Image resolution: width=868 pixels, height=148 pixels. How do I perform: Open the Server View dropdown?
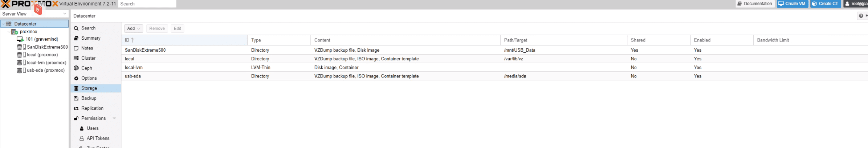coord(34,14)
